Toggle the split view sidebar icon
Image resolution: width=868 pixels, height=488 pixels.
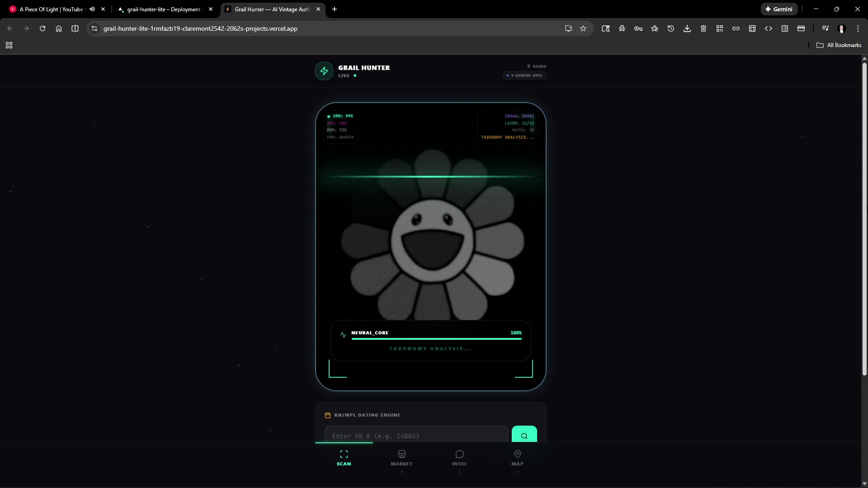coord(75,28)
